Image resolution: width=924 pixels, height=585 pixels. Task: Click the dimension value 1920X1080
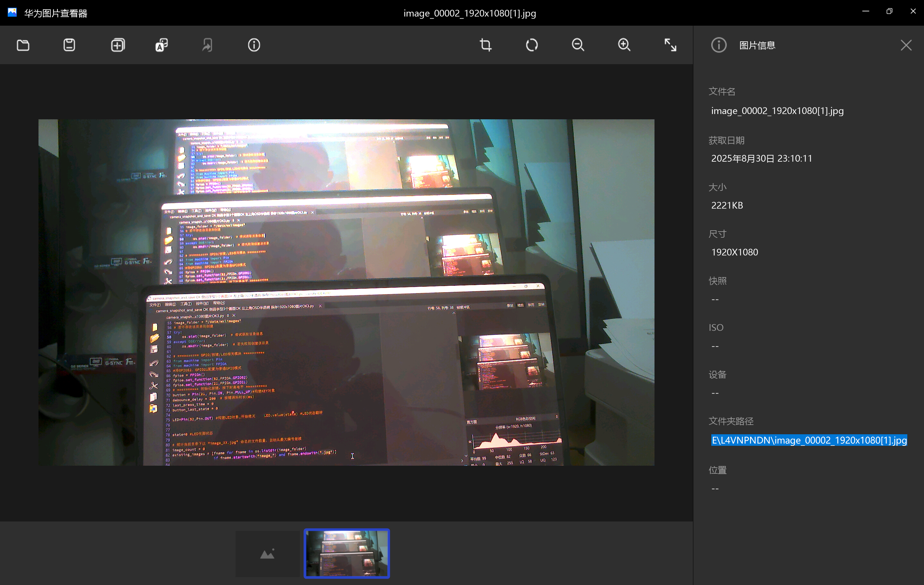click(734, 252)
